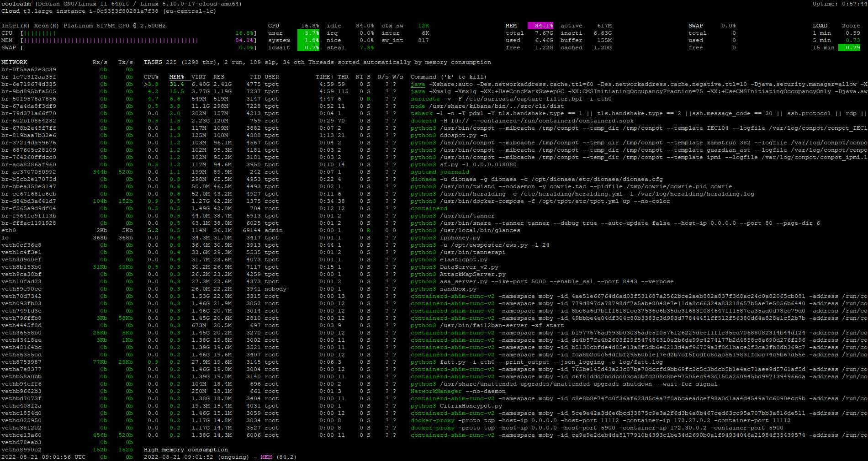The width and height of the screenshot is (868, 461).
Task: Click the docker-proxy port 5900 process row
Action: 503,428
